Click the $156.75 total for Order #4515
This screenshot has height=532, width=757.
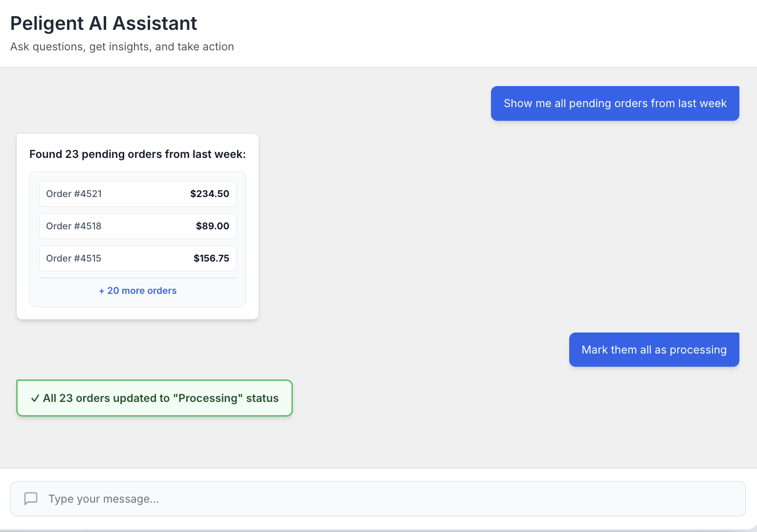pos(211,258)
